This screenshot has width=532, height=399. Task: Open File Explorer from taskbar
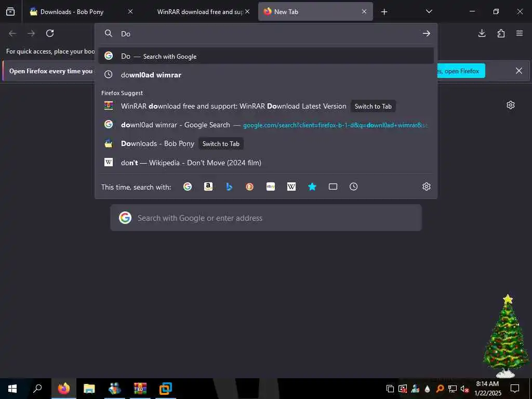click(x=89, y=389)
